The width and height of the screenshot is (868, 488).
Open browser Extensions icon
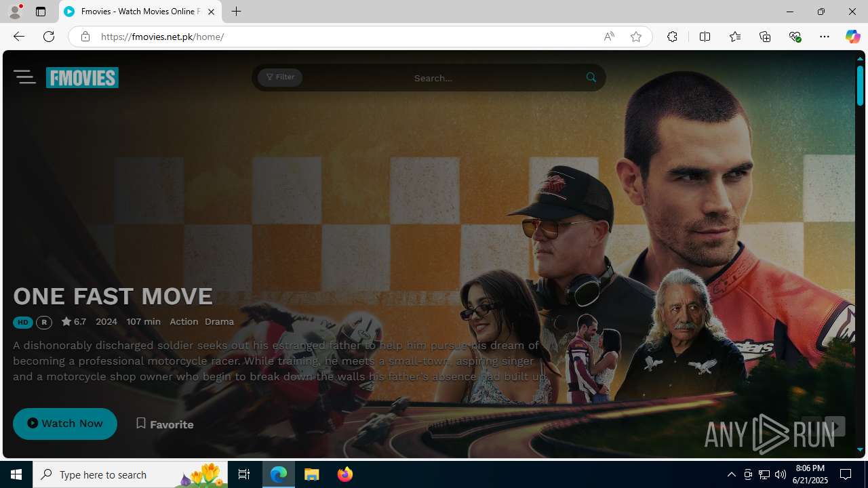(672, 37)
